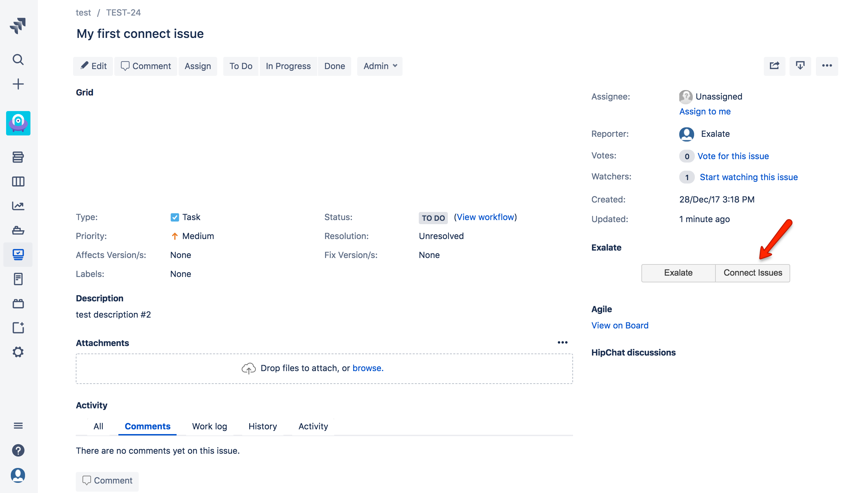
Task: Open the project settings gear icon
Action: pyautogui.click(x=18, y=352)
